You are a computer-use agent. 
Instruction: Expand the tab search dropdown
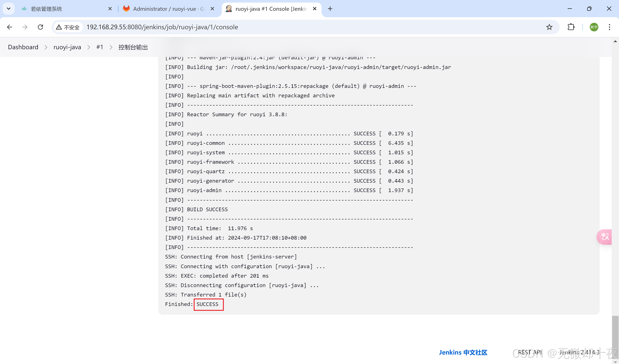[9, 9]
